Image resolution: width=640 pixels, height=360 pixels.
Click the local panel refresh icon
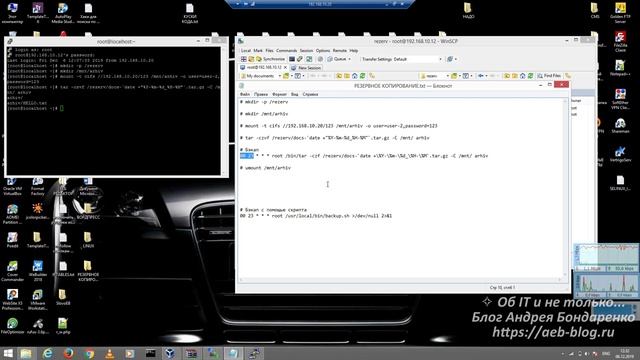(362, 76)
